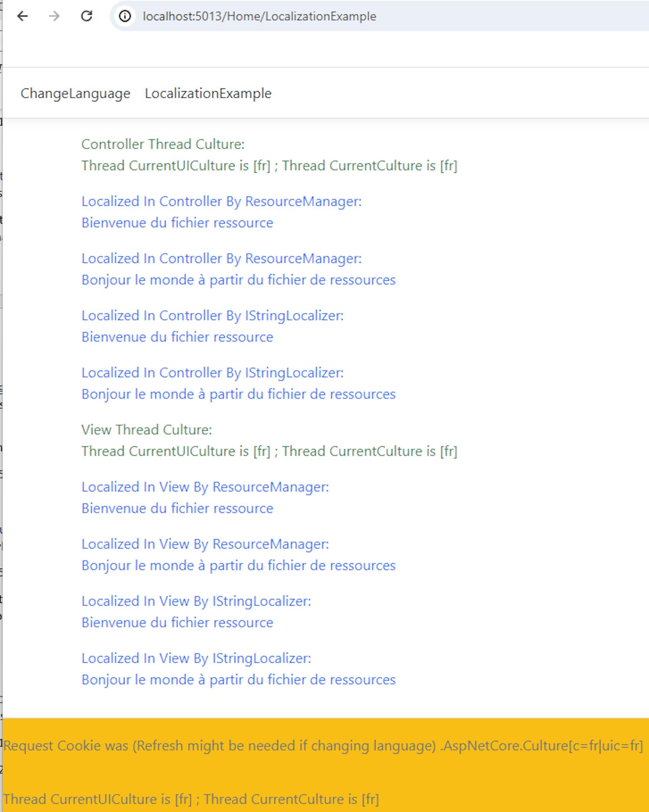Navigate back using the browser back arrow
The image size is (649, 812).
[x=23, y=17]
